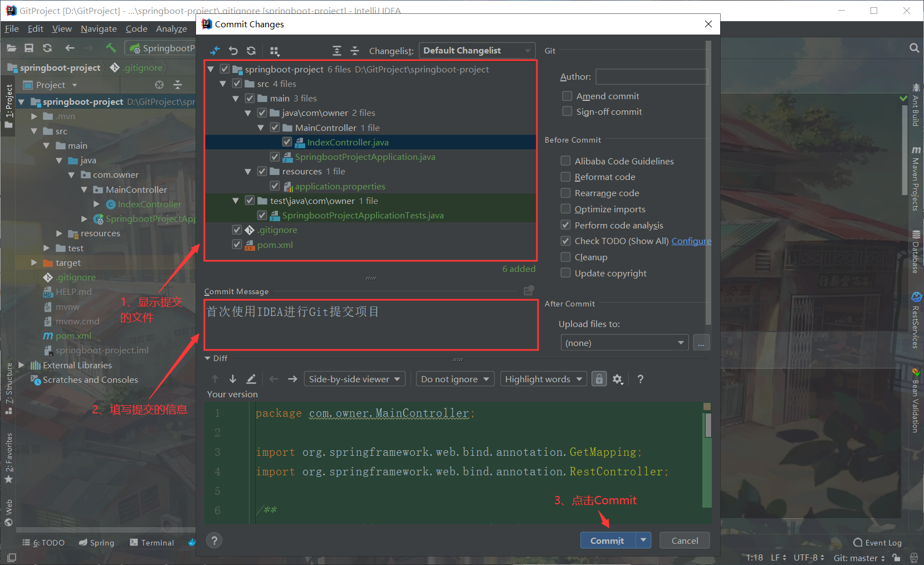Check the Reformat code option
924x565 pixels.
point(565,177)
